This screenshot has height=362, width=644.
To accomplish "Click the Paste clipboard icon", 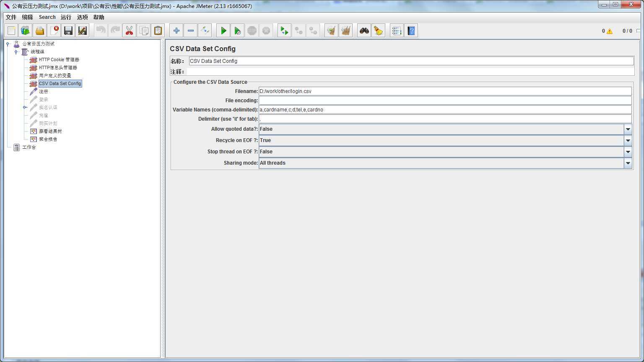I will pos(158,31).
